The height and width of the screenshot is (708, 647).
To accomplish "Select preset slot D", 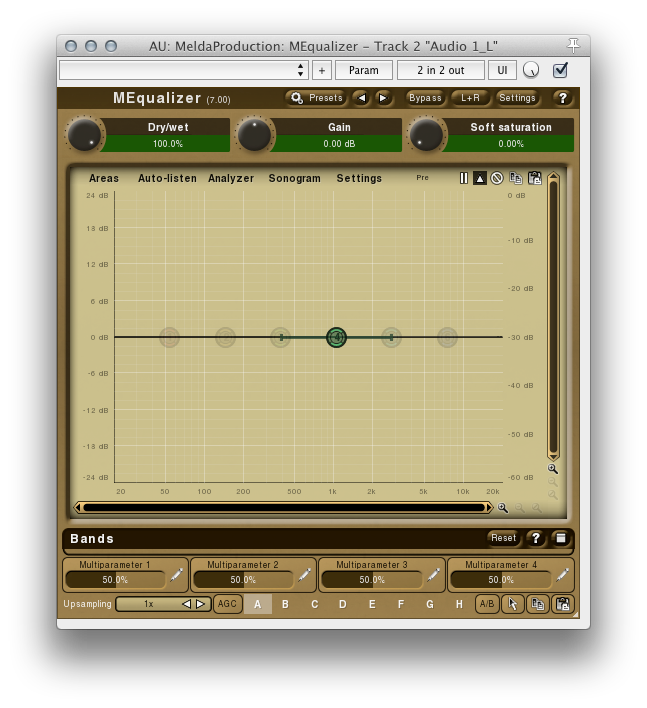I will [343, 604].
